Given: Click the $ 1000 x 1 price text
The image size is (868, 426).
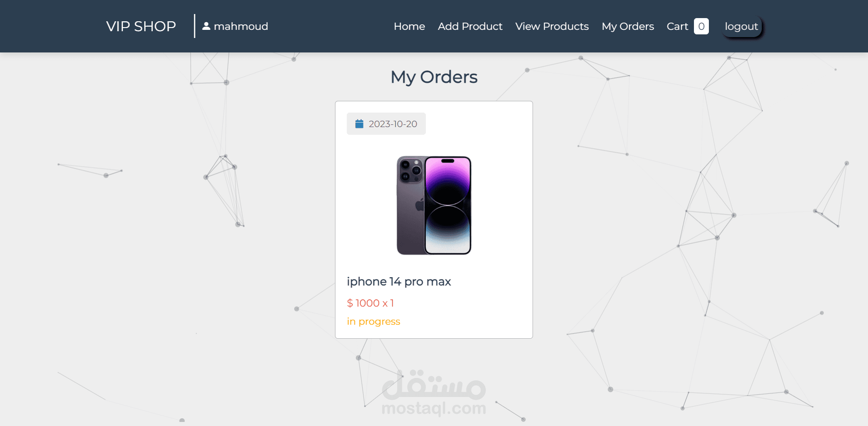Looking at the screenshot, I should point(370,303).
